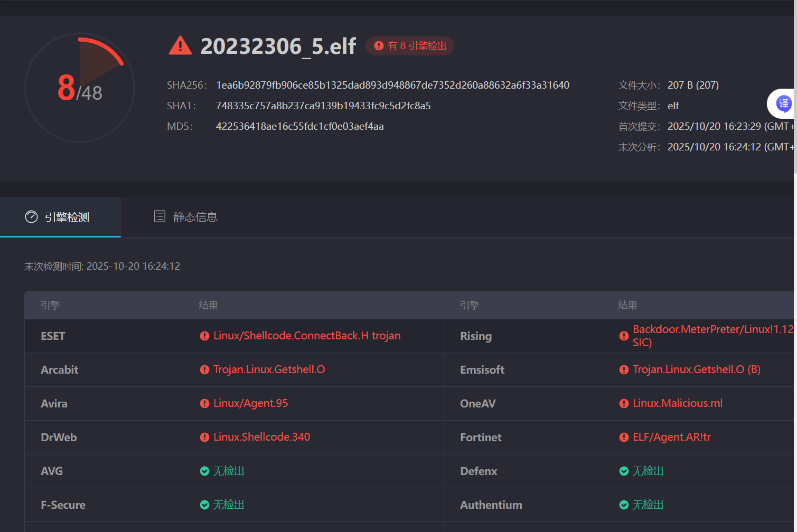
Task: Click result Linux.Shellcode.340
Action: click(262, 438)
